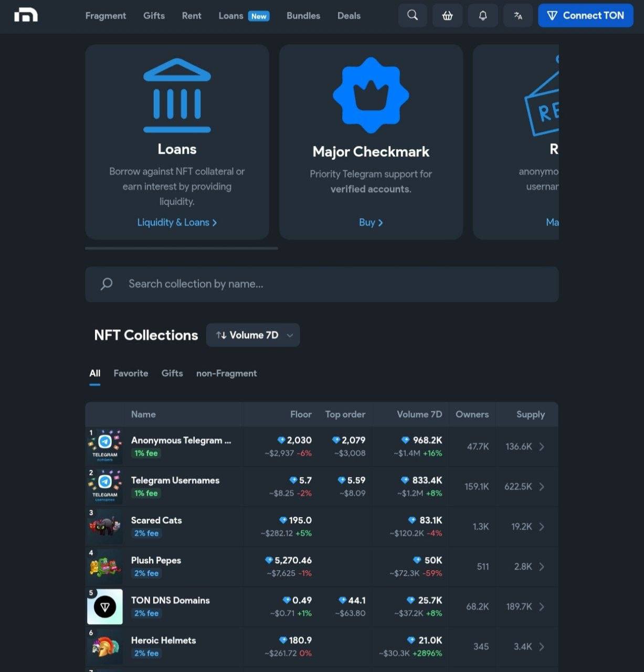Click the Connect TON button

click(x=586, y=16)
